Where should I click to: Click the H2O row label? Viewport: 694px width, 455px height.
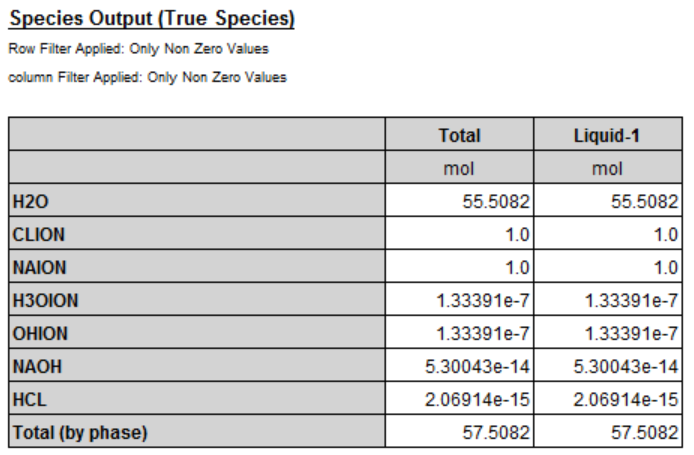[31, 201]
